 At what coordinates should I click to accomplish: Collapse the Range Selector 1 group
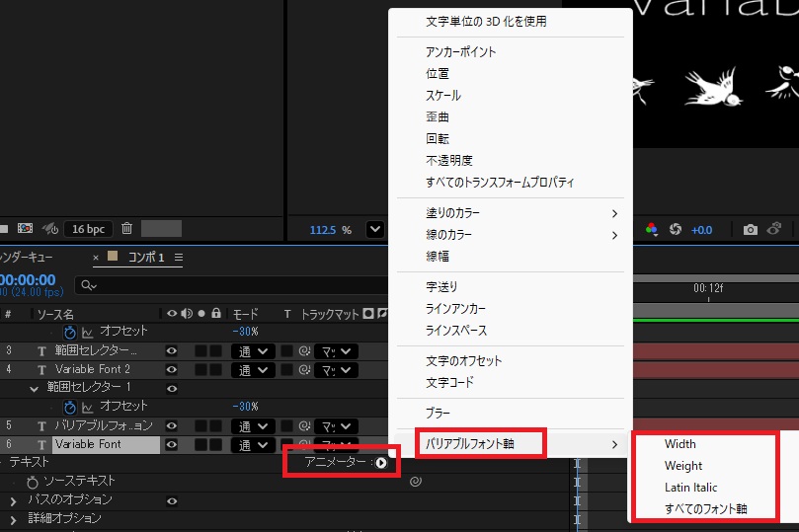click(35, 388)
